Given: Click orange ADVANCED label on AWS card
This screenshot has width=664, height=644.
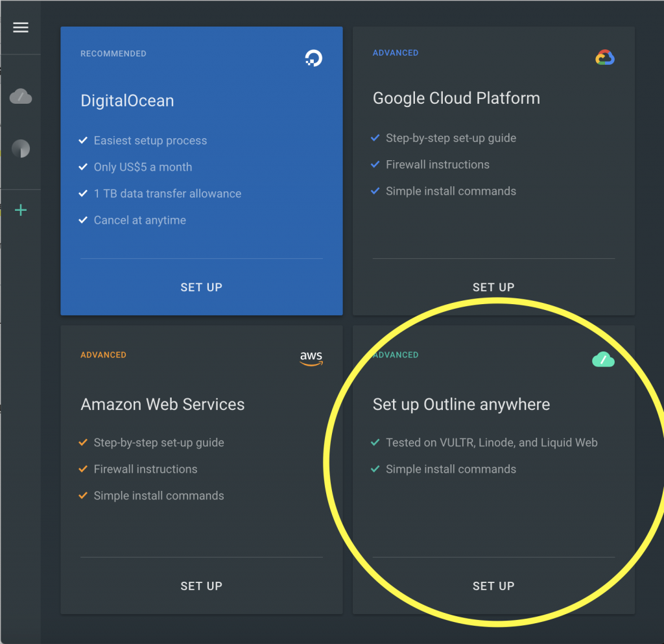Looking at the screenshot, I should click(x=103, y=355).
